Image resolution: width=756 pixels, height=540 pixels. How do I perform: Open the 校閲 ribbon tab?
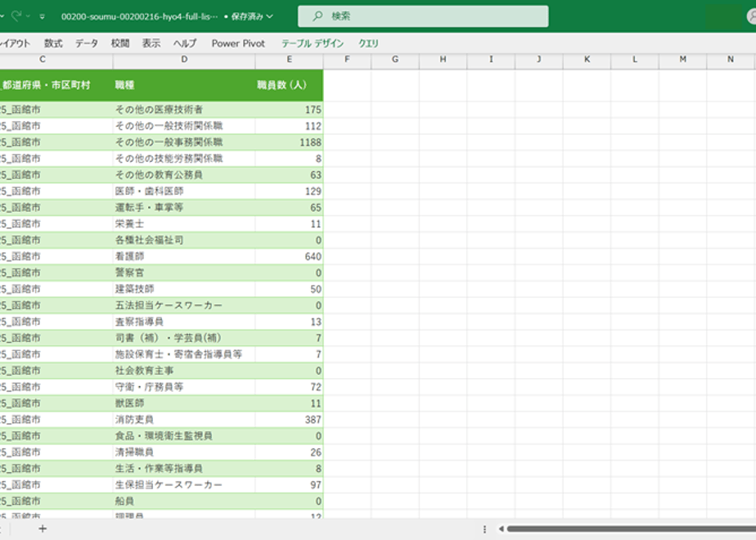[x=120, y=43]
